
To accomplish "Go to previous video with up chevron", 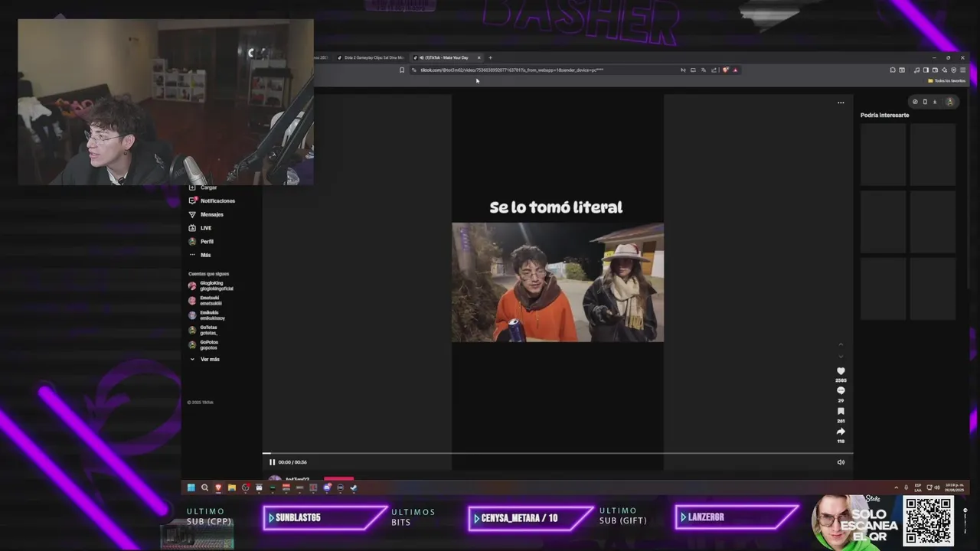I will point(841,344).
